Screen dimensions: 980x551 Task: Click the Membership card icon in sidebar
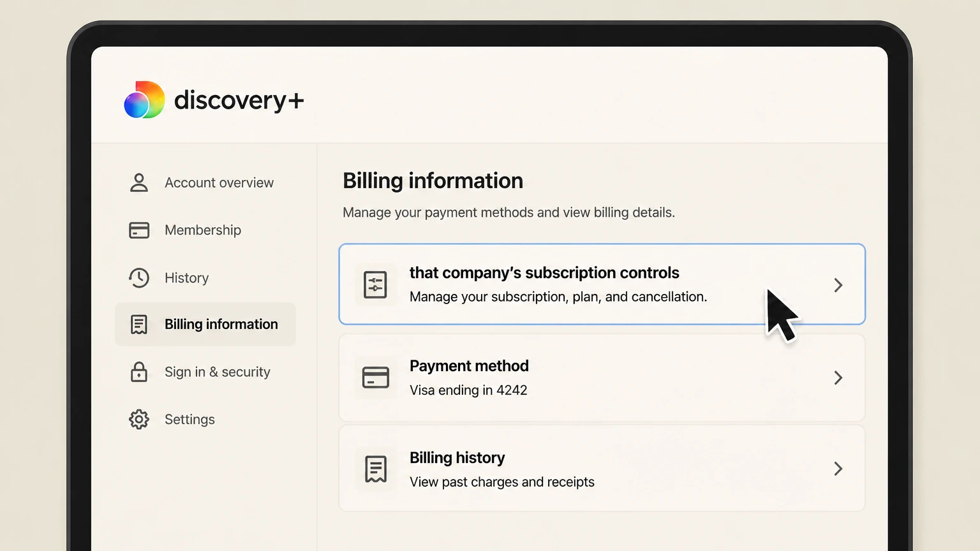coord(138,230)
